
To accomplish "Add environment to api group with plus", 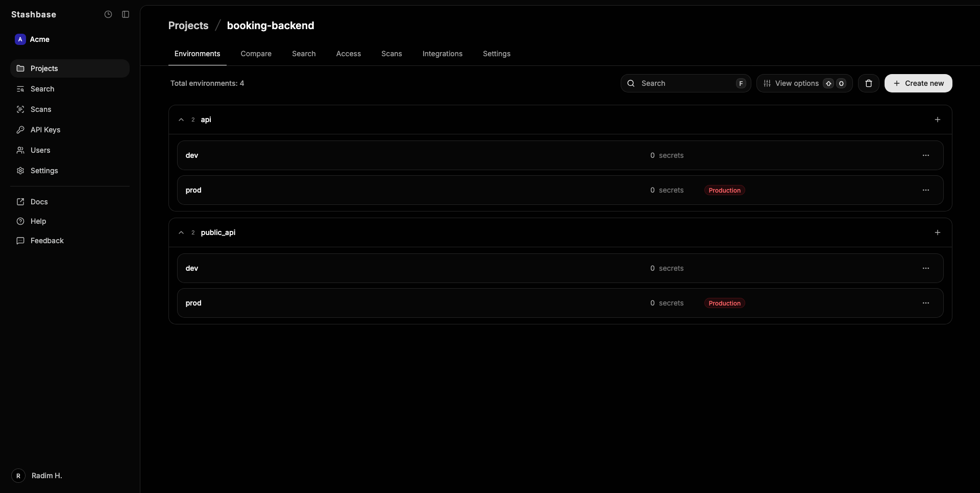I will pyautogui.click(x=938, y=120).
